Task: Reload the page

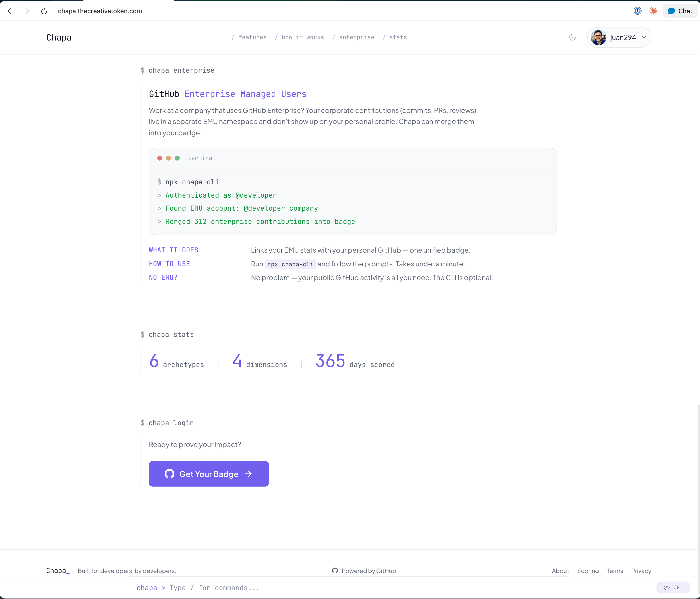Action: (x=43, y=11)
